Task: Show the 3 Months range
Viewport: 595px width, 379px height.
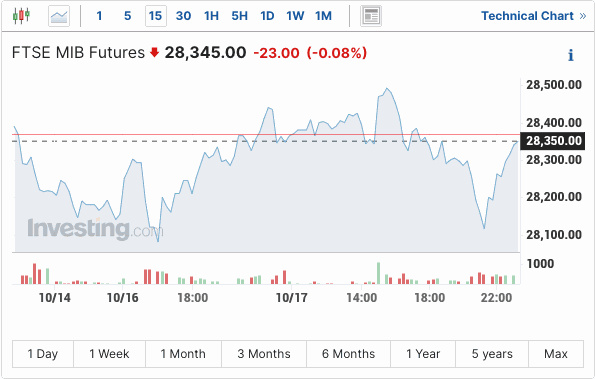Action: pyautogui.click(x=264, y=354)
